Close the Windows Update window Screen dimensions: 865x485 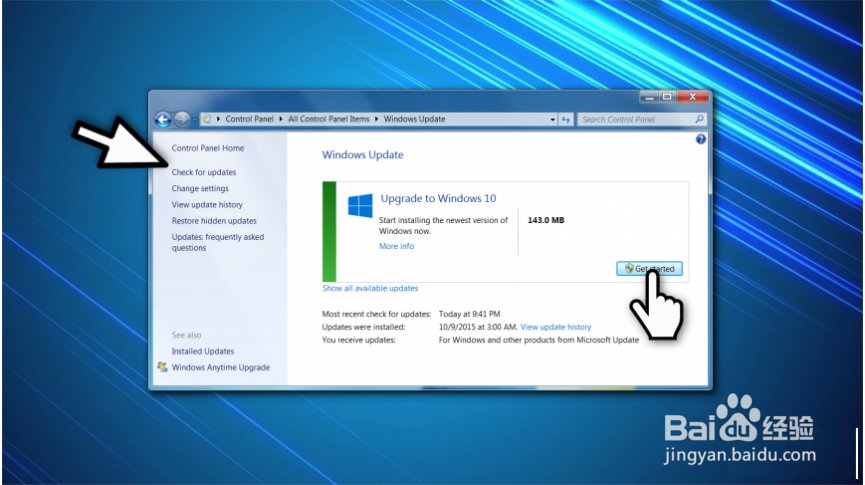click(692, 97)
